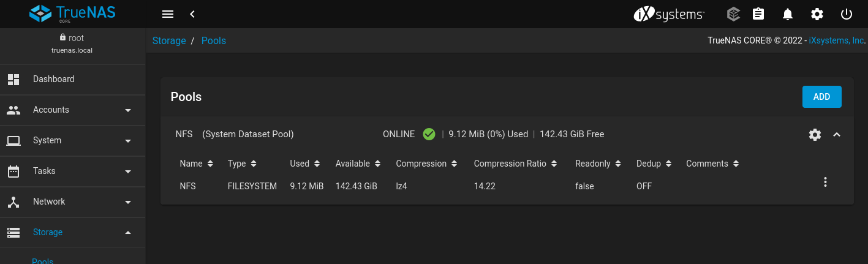Image resolution: width=868 pixels, height=264 pixels.
Task: Sort by Name column
Action: coord(197,164)
